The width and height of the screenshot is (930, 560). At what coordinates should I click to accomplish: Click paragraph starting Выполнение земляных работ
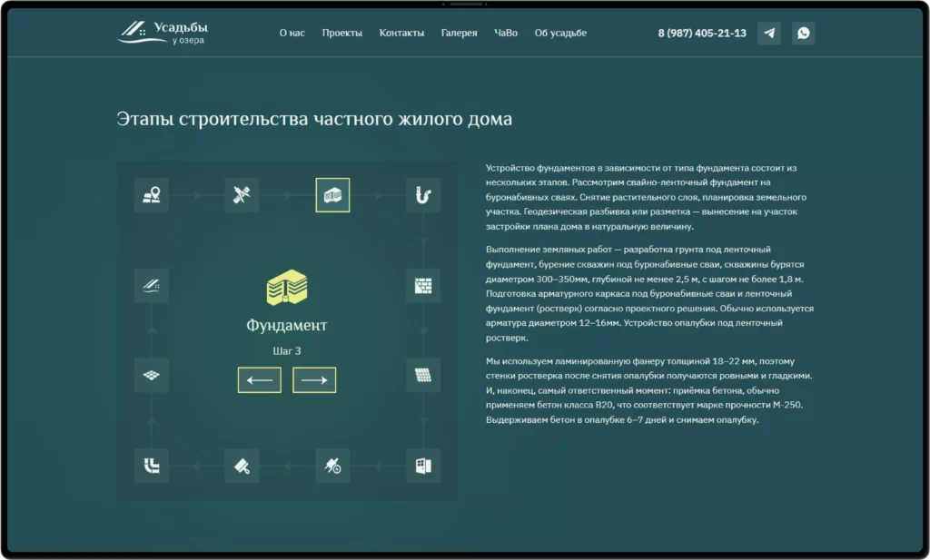pyautogui.click(x=649, y=293)
